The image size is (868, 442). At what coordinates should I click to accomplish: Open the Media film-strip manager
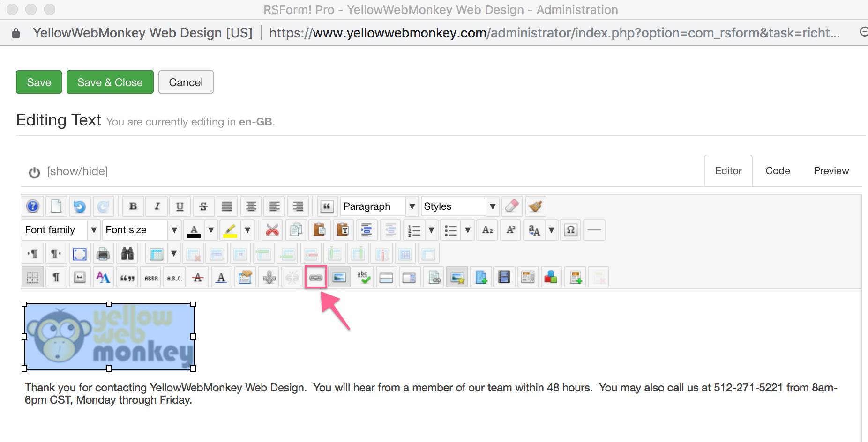click(504, 278)
